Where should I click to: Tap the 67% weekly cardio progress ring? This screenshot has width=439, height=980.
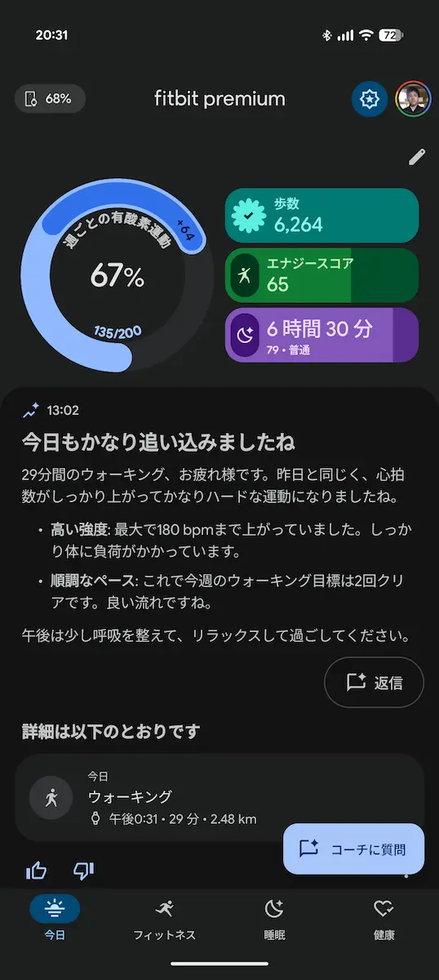coord(118,278)
